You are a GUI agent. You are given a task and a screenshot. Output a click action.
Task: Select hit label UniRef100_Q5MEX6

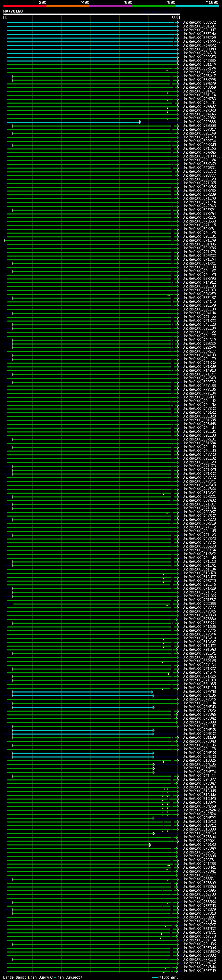click(x=199, y=753)
